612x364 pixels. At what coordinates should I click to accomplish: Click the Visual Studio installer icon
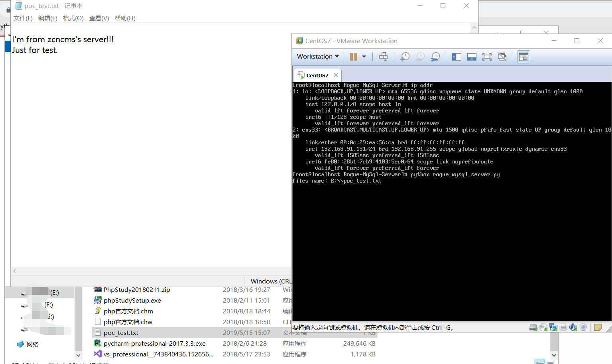97,354
